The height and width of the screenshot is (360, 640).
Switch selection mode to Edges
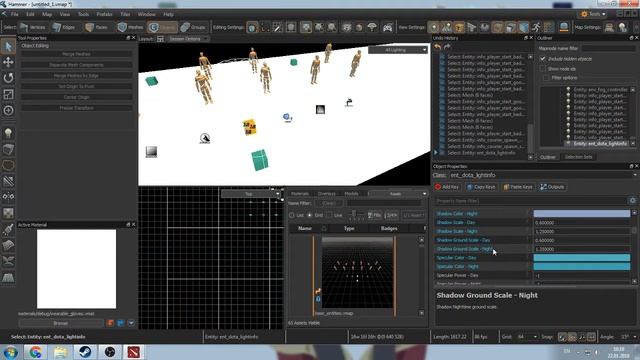pyautogui.click(x=64, y=27)
